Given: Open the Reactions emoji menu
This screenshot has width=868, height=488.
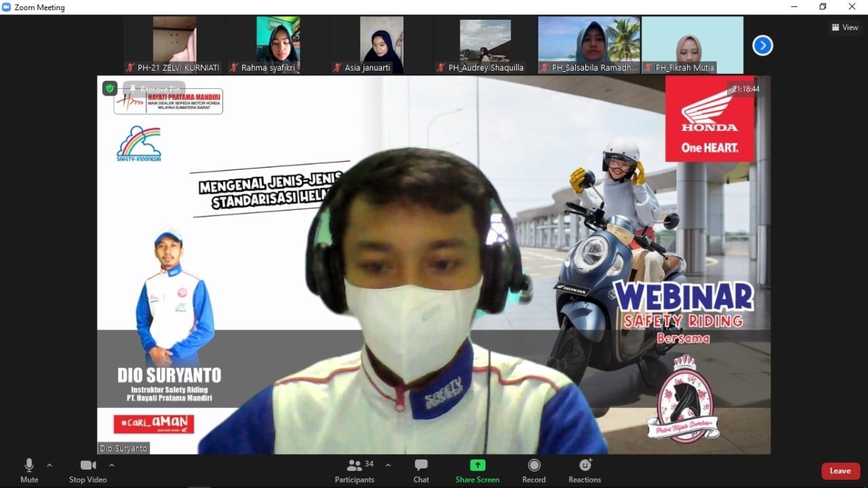Looking at the screenshot, I should pos(585,466).
